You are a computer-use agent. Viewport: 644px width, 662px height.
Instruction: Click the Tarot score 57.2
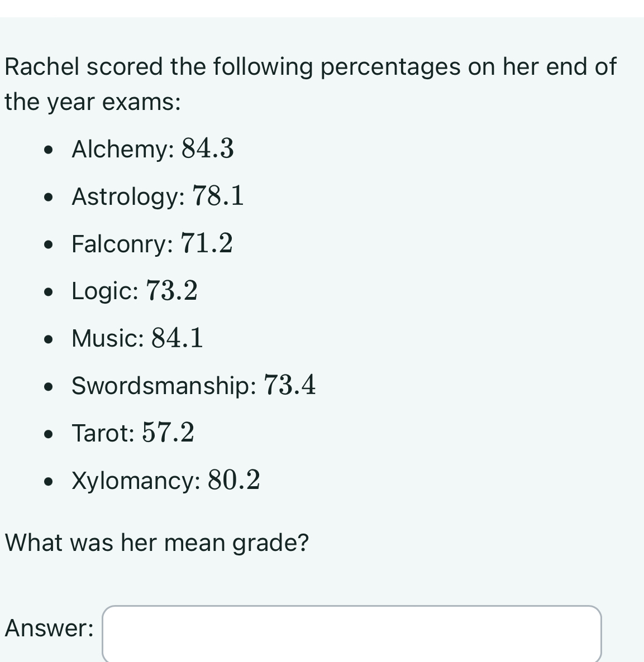[167, 432]
